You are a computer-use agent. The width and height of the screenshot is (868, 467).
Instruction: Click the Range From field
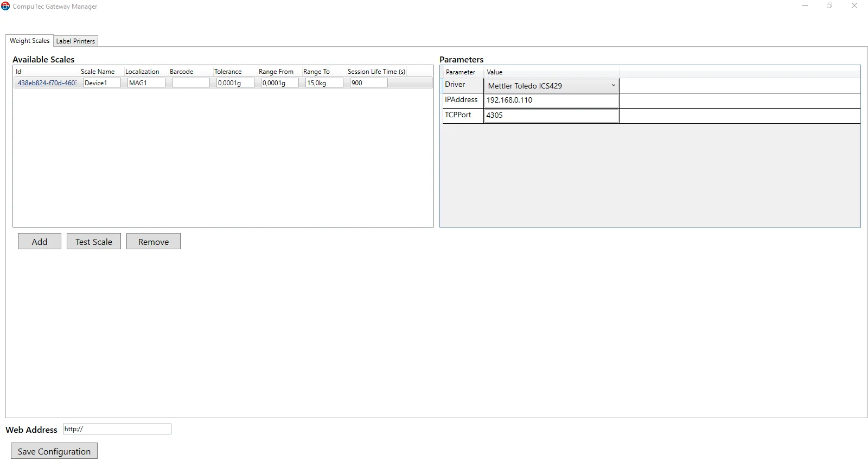[x=279, y=83]
